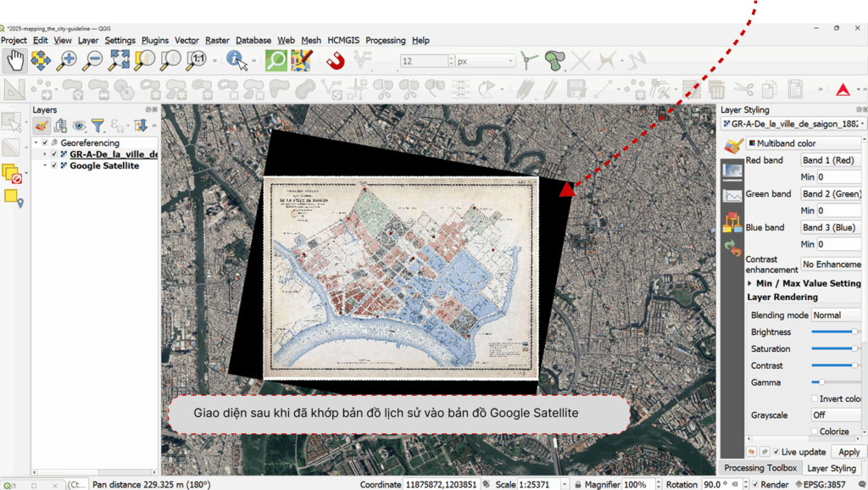Image resolution: width=868 pixels, height=490 pixels.
Task: Click the redo style arrow icon
Action: point(765,452)
